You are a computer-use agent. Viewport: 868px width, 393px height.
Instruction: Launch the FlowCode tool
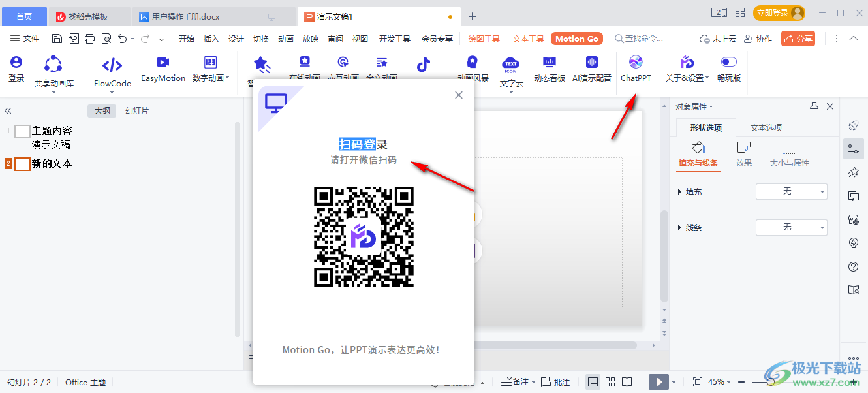(112, 71)
